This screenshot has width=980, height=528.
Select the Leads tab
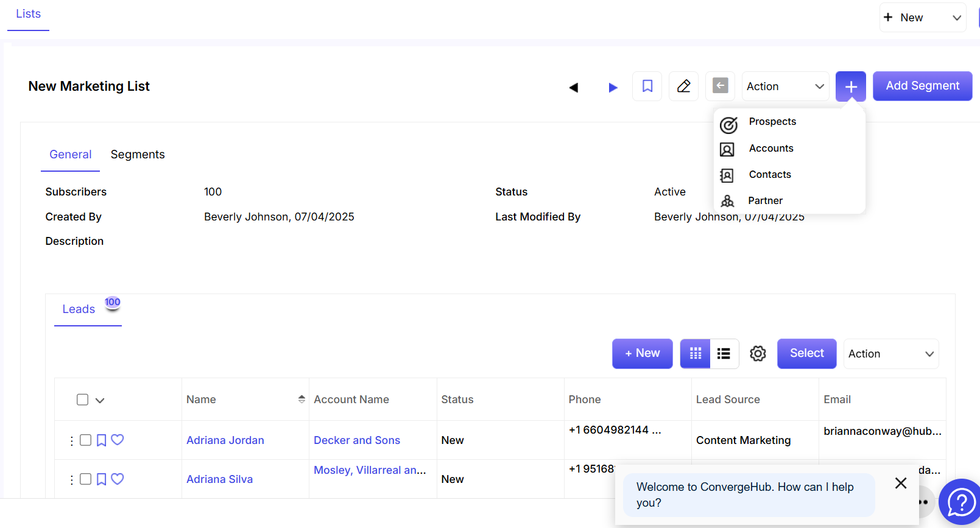pos(79,309)
